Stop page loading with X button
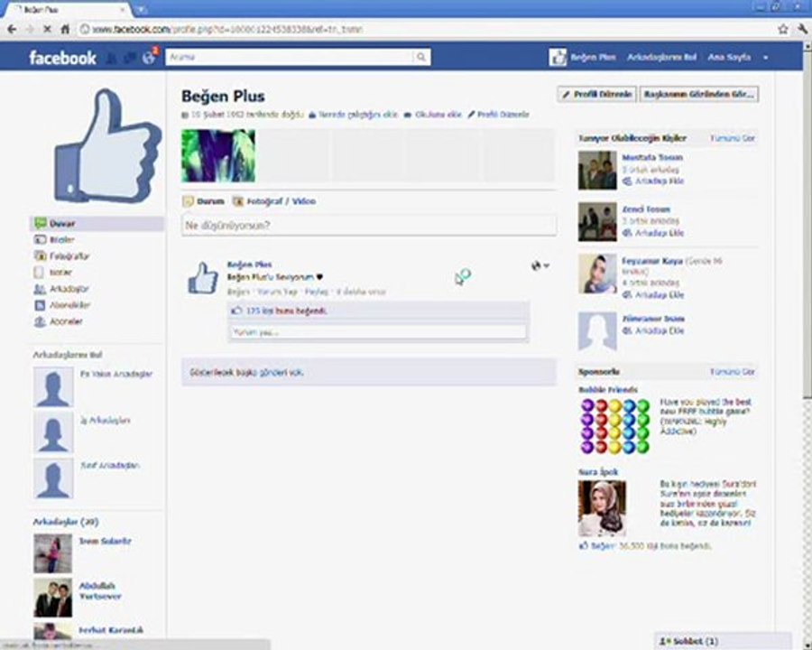Image resolution: width=812 pixels, height=650 pixels. click(x=47, y=29)
